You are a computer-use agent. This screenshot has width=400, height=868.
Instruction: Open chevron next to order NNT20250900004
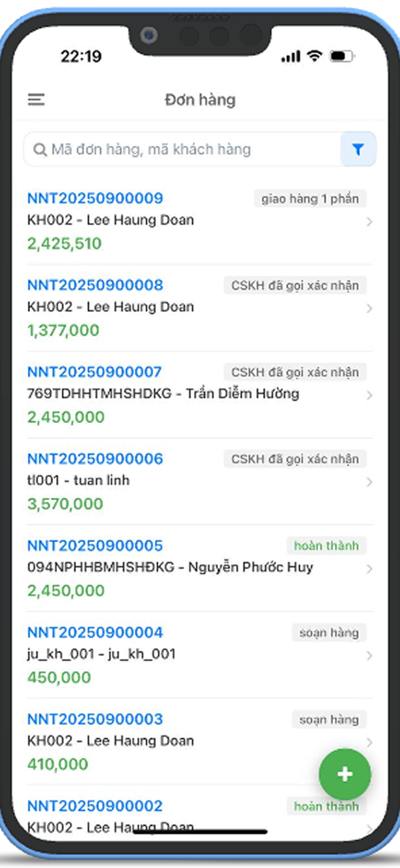(x=369, y=656)
